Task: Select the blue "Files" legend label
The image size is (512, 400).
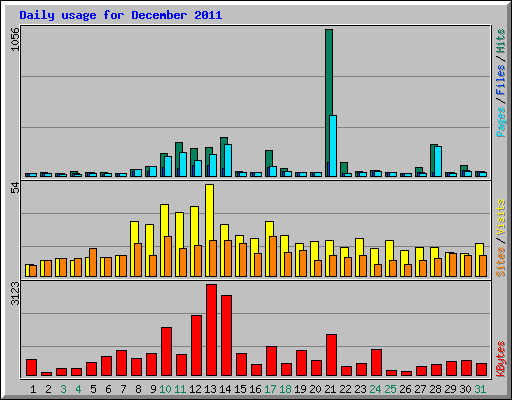Action: (x=500, y=80)
